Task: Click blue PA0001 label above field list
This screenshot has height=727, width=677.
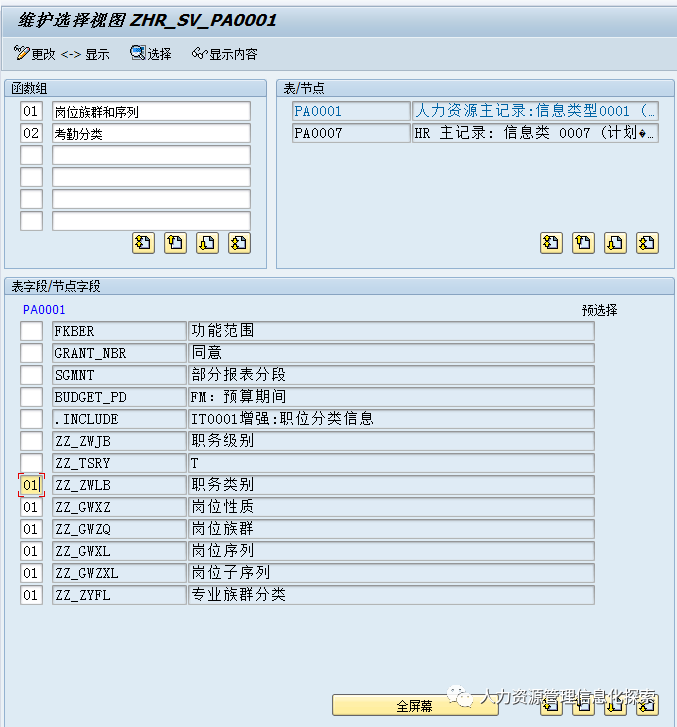Action: click(x=44, y=310)
